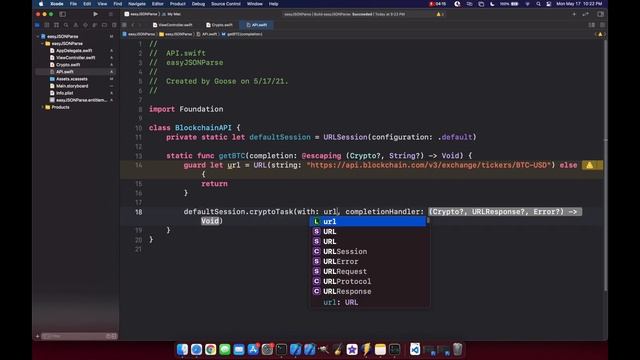640x360 pixels.
Task: Switch to the Crypto.swift editor tab
Action: 219,25
